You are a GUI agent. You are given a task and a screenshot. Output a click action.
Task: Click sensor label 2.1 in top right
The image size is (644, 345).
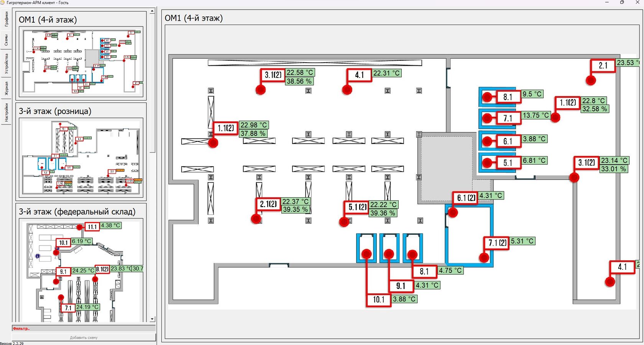pos(603,66)
